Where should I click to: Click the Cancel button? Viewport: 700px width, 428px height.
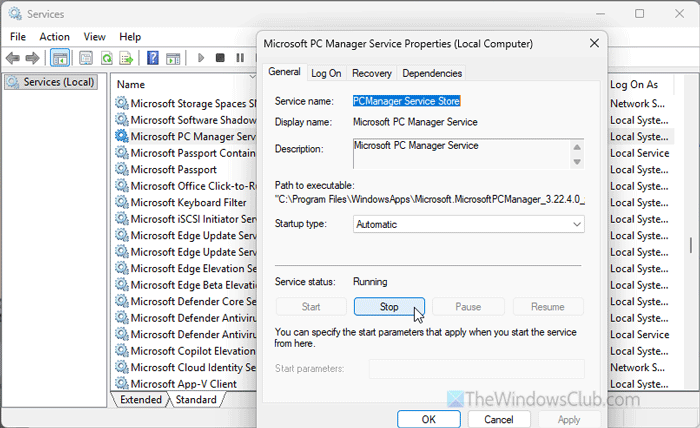pyautogui.click(x=499, y=419)
